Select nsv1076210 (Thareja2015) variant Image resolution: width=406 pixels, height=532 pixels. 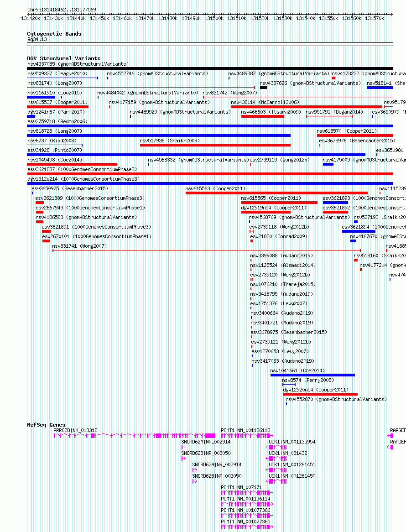[283, 284]
